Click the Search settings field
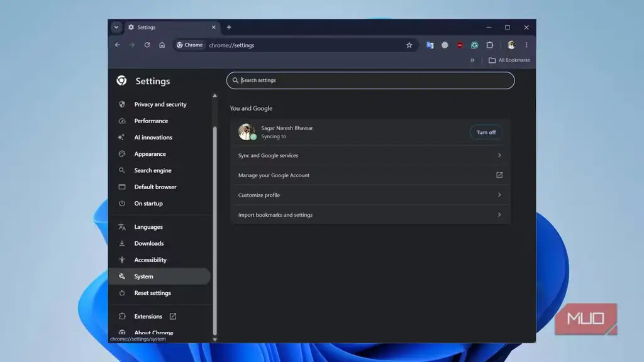The image size is (644, 362). 370,80
